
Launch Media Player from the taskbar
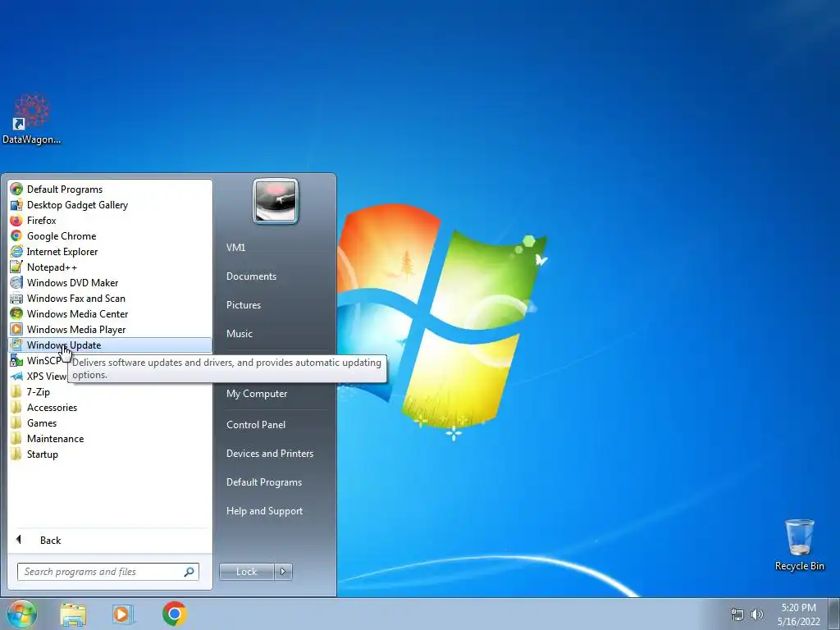pyautogui.click(x=122, y=614)
